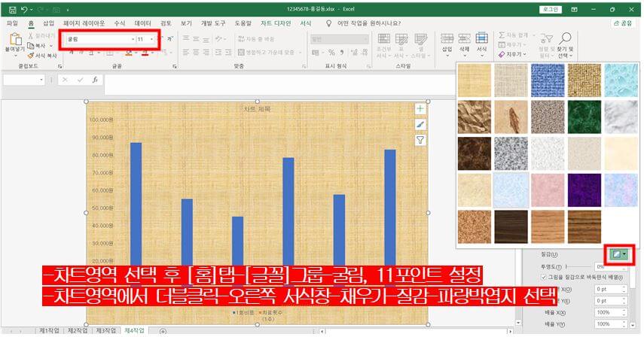
Task: Open the Name Box dropdown arrow
Action: pos(41,80)
